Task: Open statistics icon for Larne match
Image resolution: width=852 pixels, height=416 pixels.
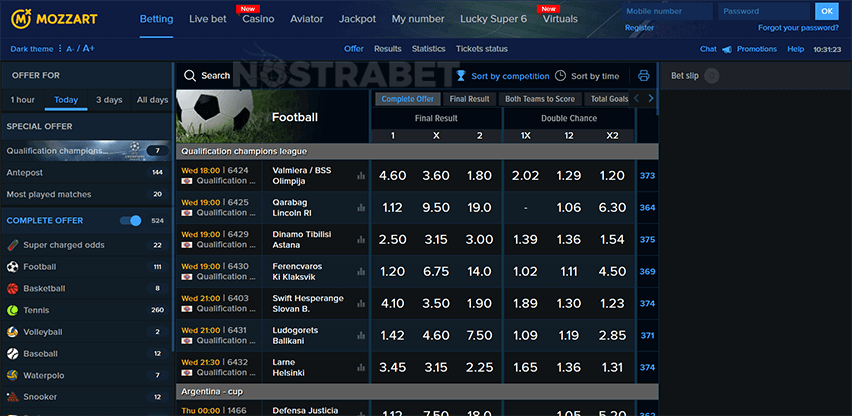Action: point(361,368)
